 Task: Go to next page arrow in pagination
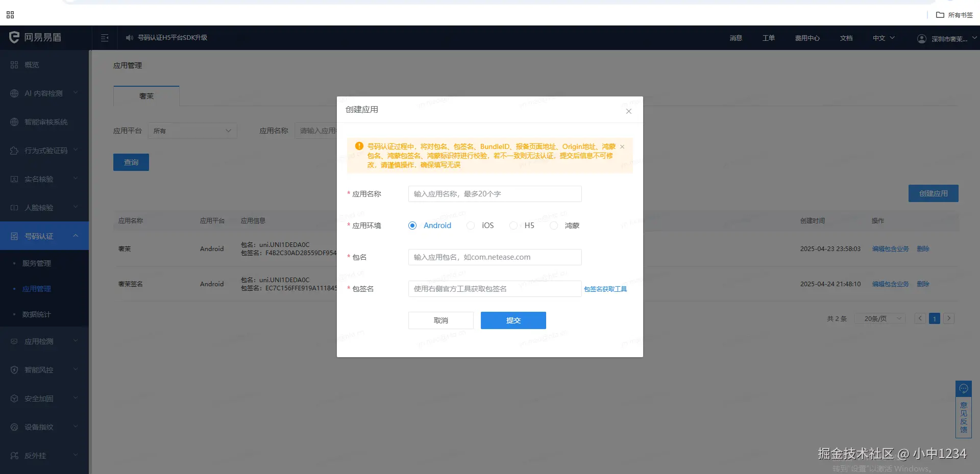pos(949,318)
